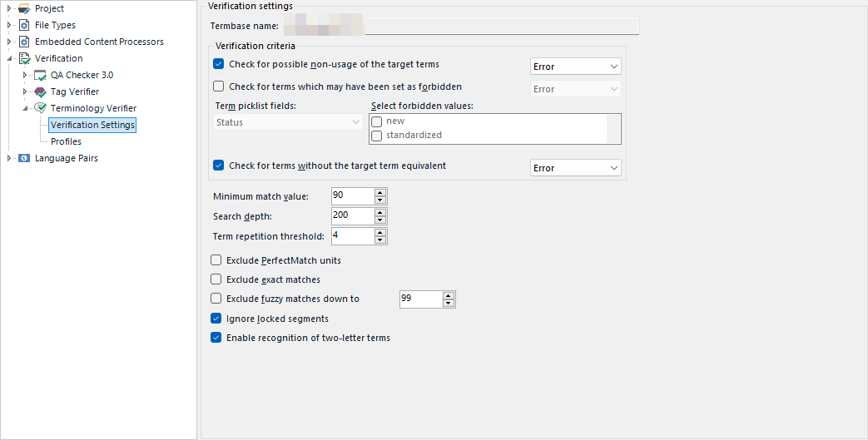Collapse the Terminology Verifier node

[x=25, y=108]
